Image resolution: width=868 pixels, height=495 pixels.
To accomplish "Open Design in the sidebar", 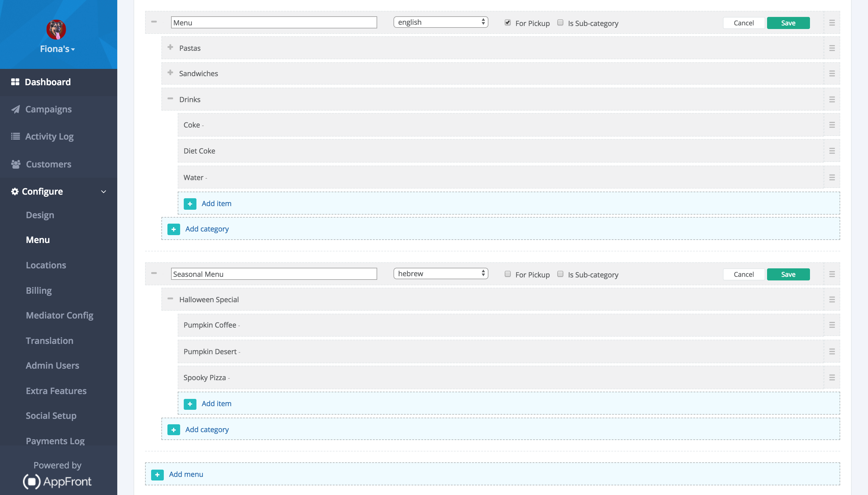I will pos(40,215).
